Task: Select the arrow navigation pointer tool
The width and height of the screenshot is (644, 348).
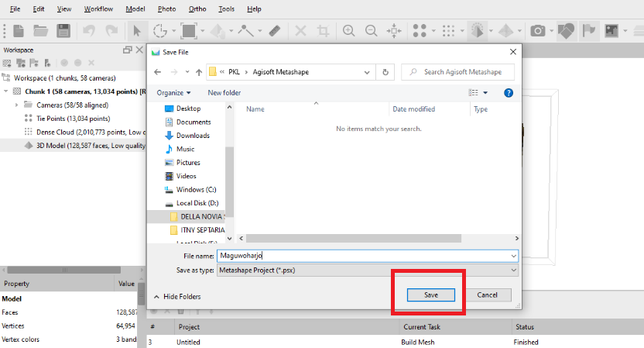Action: tap(136, 31)
